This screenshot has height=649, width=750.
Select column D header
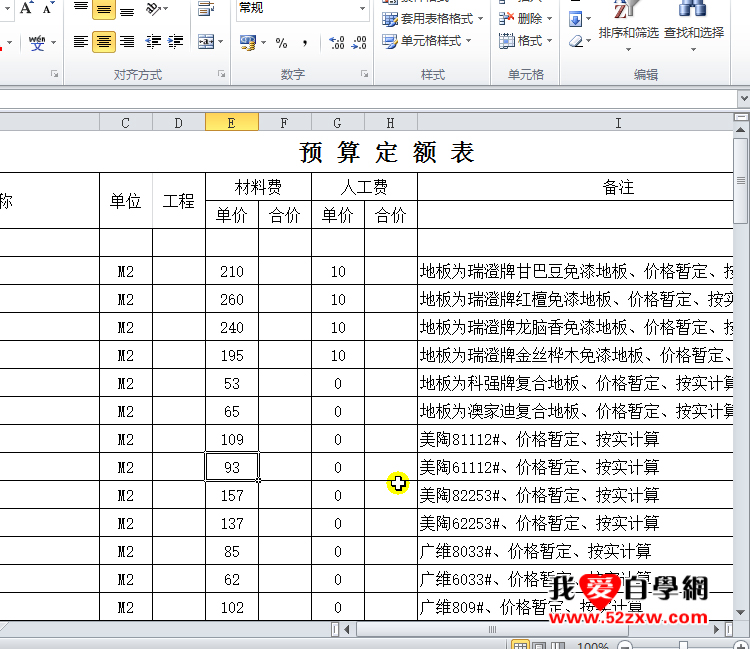pos(179,123)
